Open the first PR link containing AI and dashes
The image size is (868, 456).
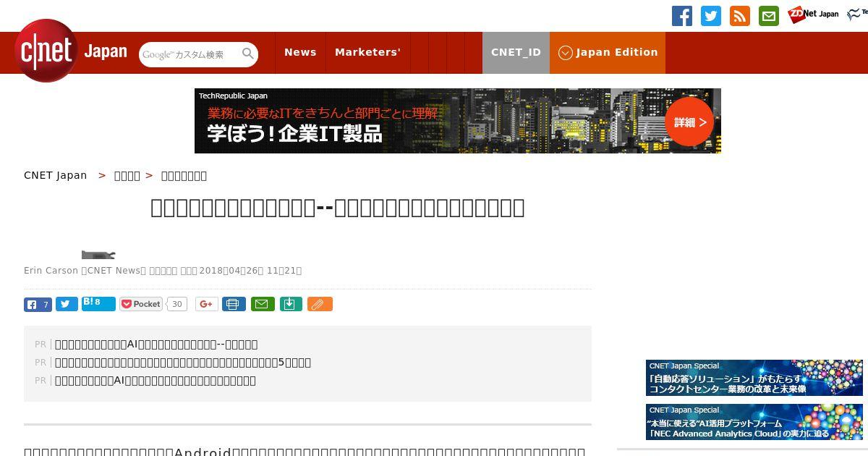pos(156,345)
